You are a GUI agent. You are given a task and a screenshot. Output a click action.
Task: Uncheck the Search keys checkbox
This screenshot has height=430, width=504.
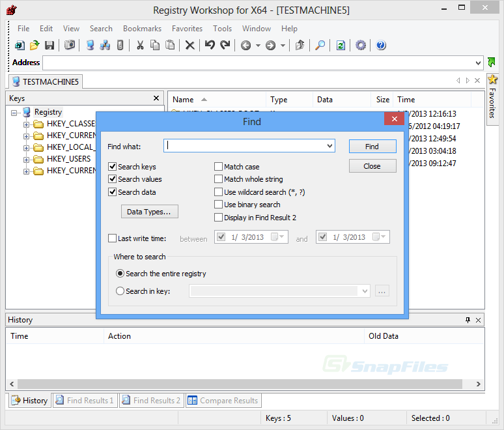coord(112,167)
